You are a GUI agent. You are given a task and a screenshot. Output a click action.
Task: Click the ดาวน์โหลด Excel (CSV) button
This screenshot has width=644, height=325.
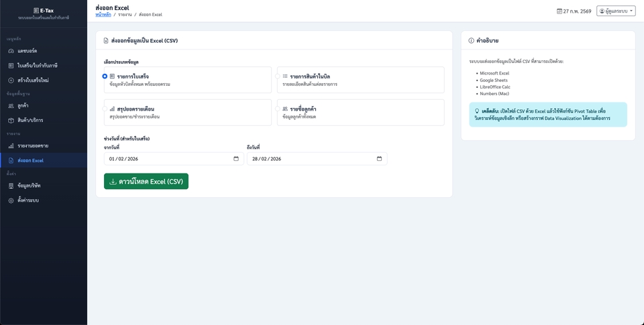tap(146, 182)
